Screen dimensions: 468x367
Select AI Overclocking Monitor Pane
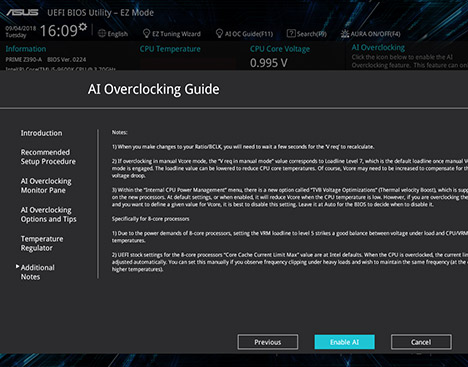coord(46,186)
